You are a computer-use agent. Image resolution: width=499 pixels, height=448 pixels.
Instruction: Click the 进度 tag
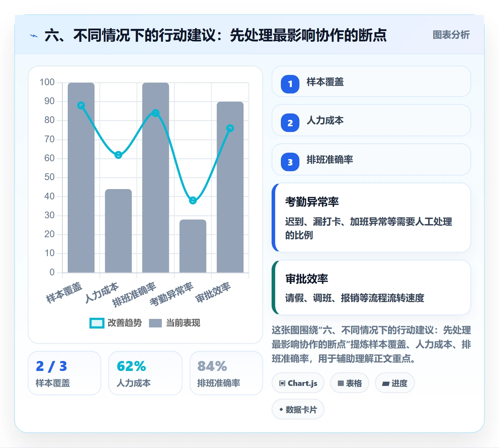tap(395, 383)
